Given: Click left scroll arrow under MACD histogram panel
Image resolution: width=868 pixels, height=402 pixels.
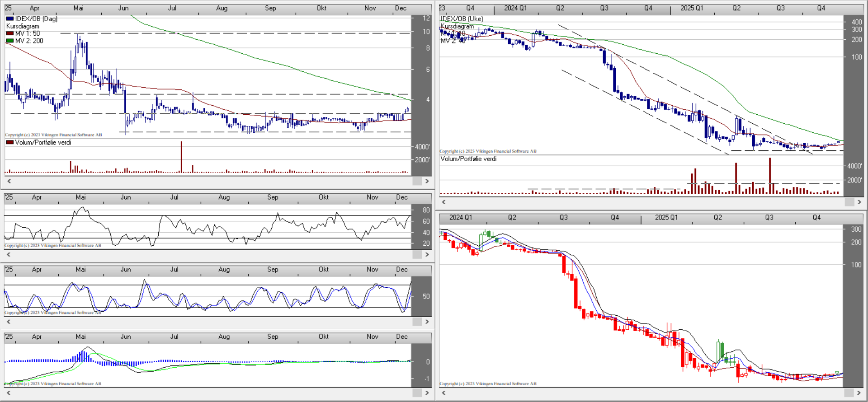Looking at the screenshot, I should [x=9, y=393].
